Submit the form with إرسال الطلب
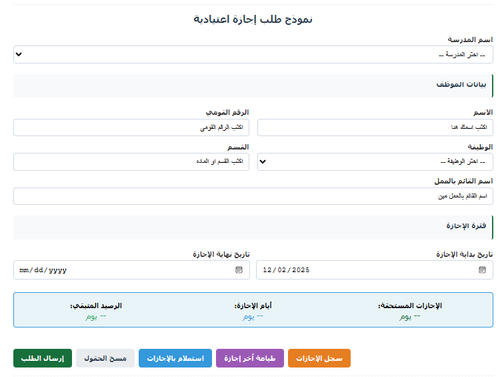The height and width of the screenshot is (377, 500). tap(43, 358)
